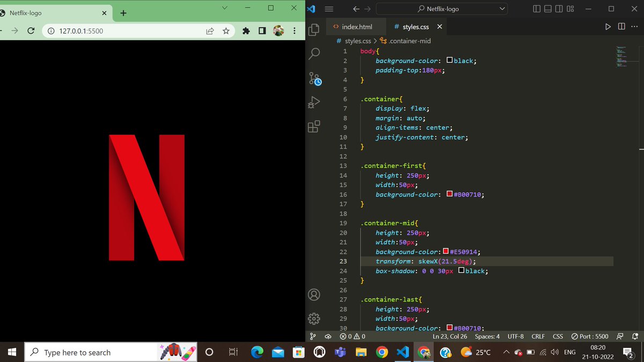Toggle the primary side bar layout
The width and height of the screenshot is (644, 362).
[x=537, y=9]
